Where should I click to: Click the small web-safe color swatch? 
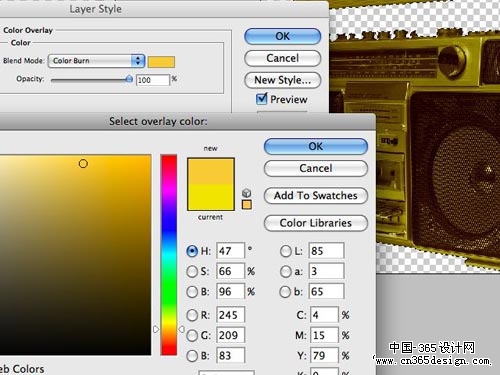point(247,205)
